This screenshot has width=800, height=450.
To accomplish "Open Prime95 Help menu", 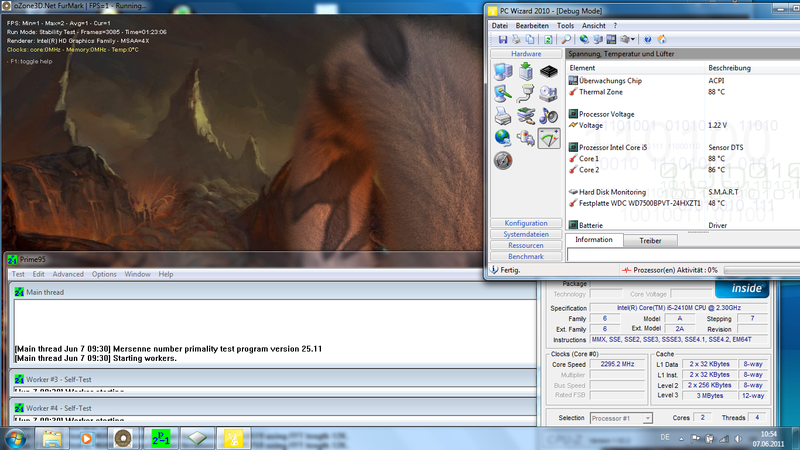I will (166, 274).
